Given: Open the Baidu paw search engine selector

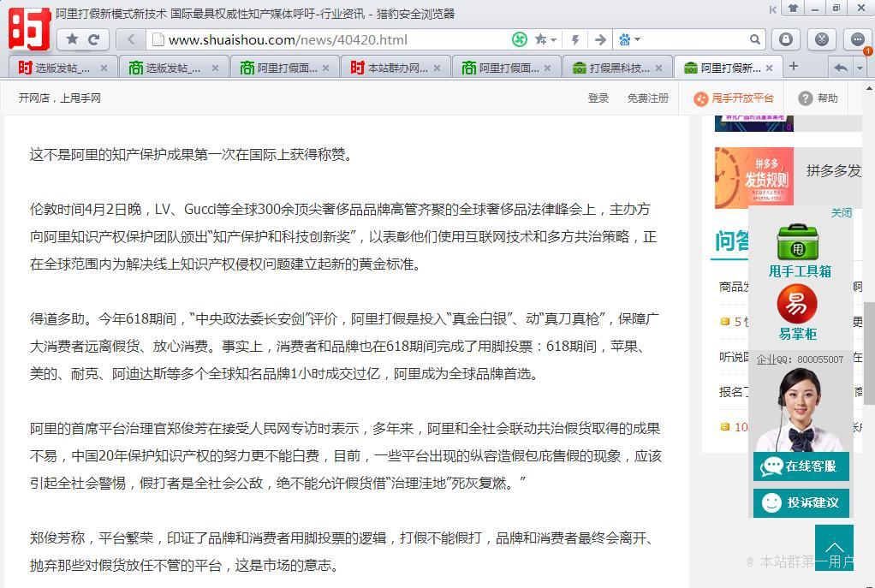Looking at the screenshot, I should click(x=629, y=39).
